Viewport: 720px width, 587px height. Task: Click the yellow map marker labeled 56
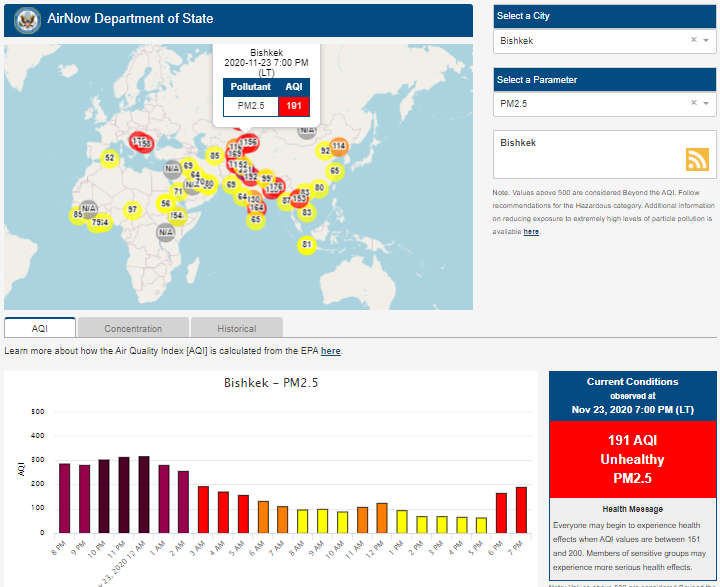(166, 204)
